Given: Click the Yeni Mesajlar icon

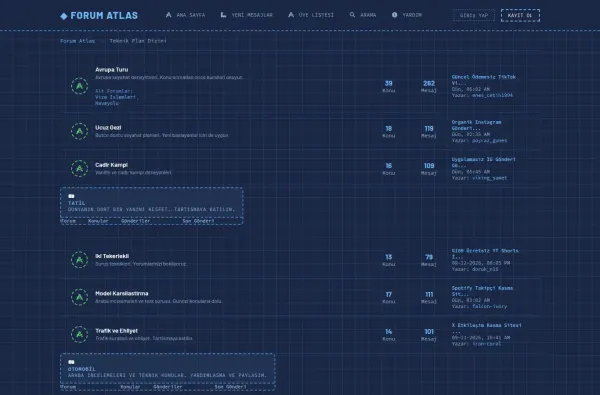Looking at the screenshot, I should point(223,15).
